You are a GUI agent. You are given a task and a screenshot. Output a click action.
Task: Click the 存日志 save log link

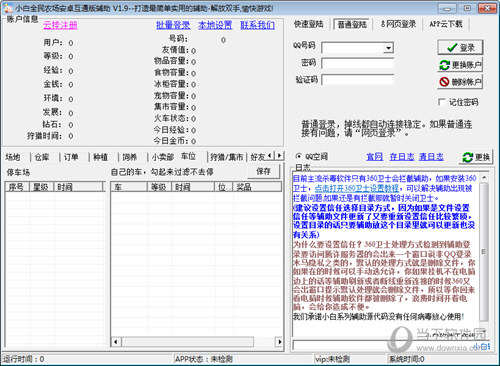pyautogui.click(x=402, y=157)
